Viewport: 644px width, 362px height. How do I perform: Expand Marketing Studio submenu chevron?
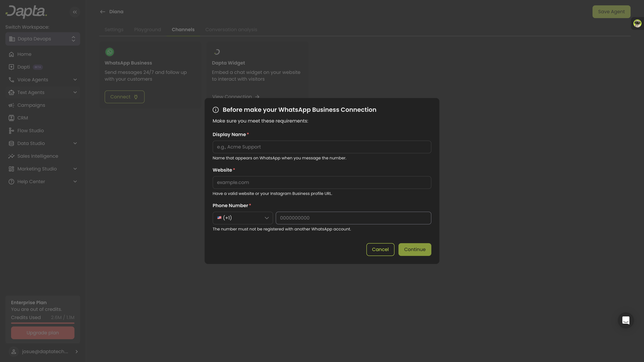click(75, 169)
